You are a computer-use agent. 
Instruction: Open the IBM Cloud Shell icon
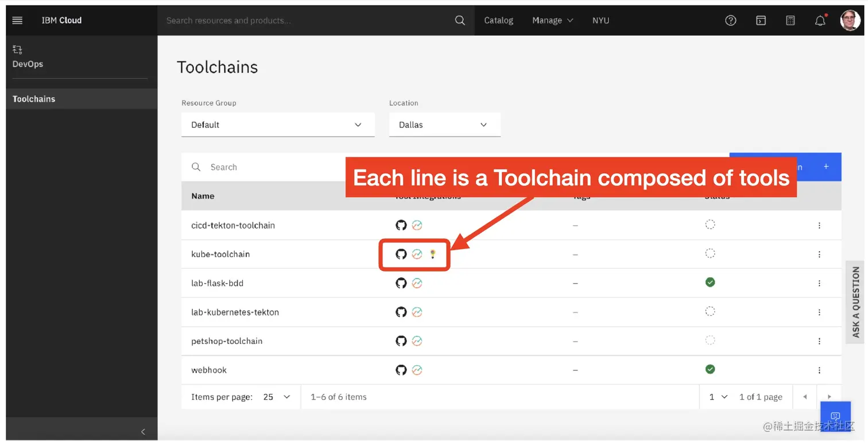click(761, 20)
